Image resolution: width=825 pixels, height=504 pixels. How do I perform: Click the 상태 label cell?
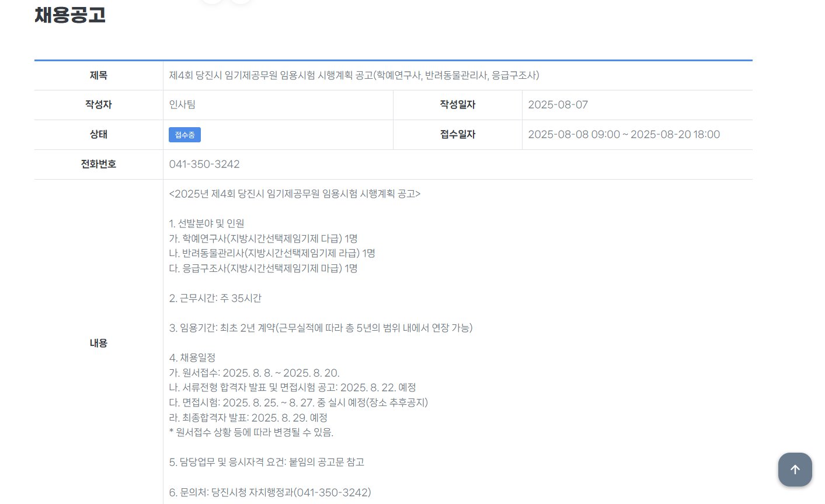click(99, 135)
